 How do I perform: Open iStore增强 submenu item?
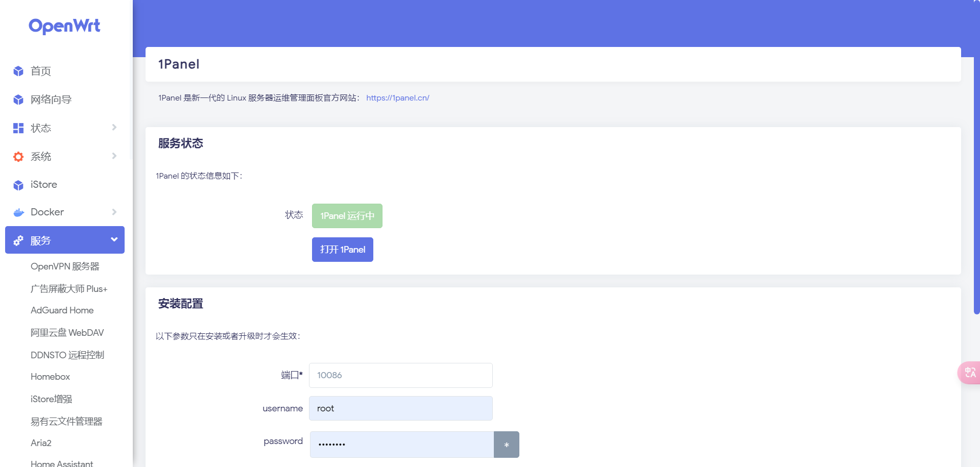[x=51, y=399]
